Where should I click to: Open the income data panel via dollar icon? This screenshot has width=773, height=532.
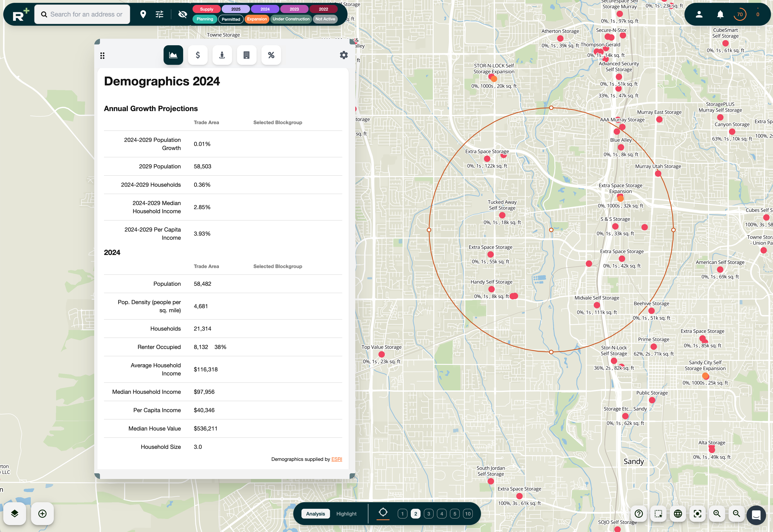tap(198, 55)
